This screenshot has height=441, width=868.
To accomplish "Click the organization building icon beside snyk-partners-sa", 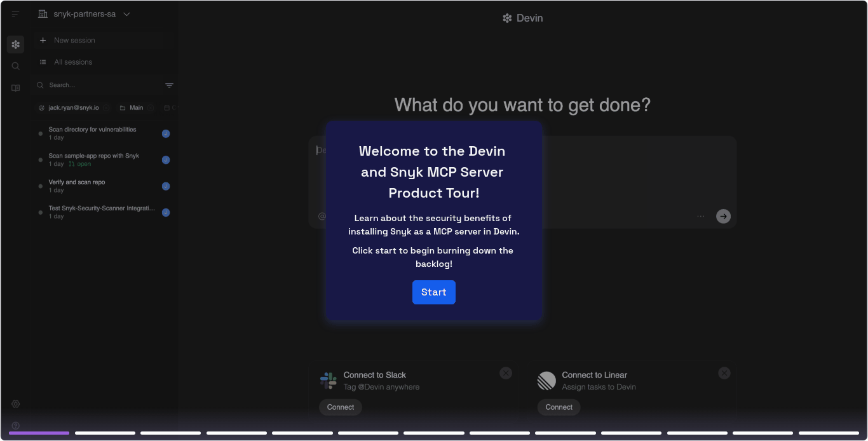I will [x=43, y=14].
